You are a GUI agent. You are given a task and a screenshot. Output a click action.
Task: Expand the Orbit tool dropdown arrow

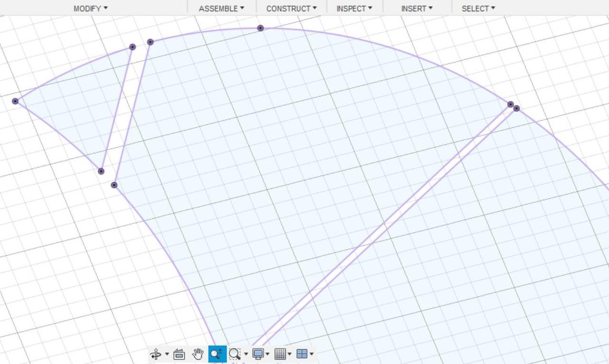coord(167,354)
